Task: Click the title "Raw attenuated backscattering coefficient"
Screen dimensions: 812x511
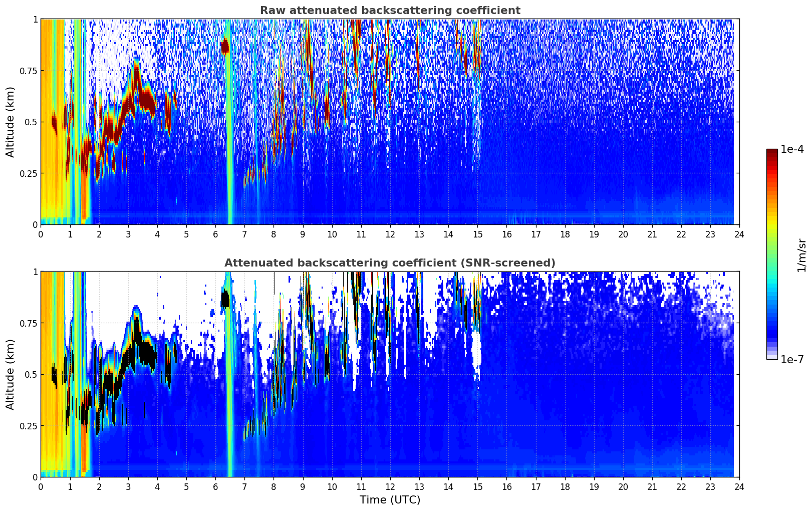Action: (390, 11)
